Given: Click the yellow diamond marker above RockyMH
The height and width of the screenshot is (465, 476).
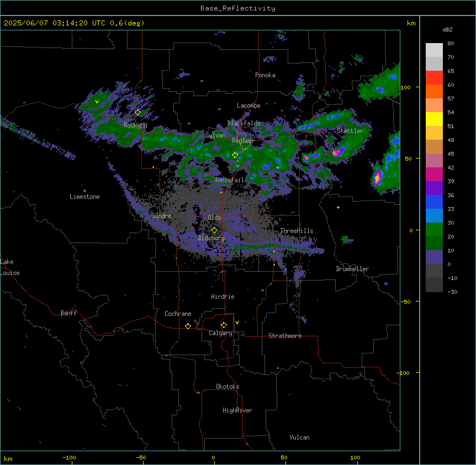Looking at the screenshot, I should tap(137, 113).
